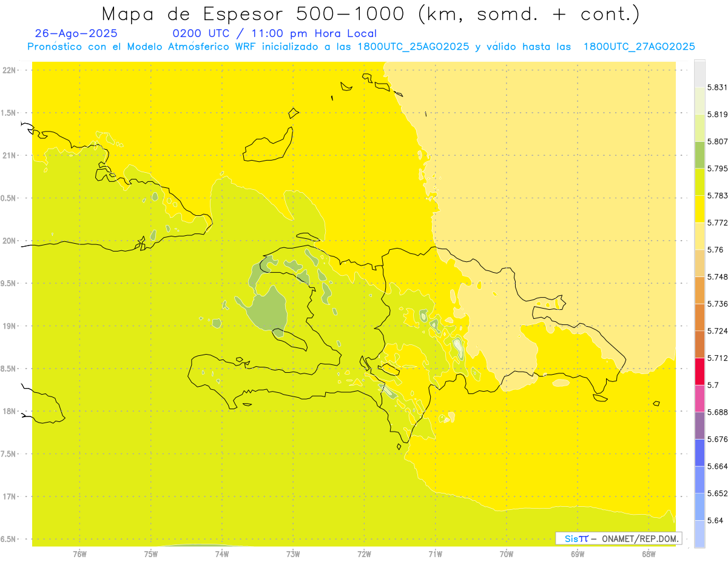Select the purple legend swatch between 5.676 and 5.688

699,426
